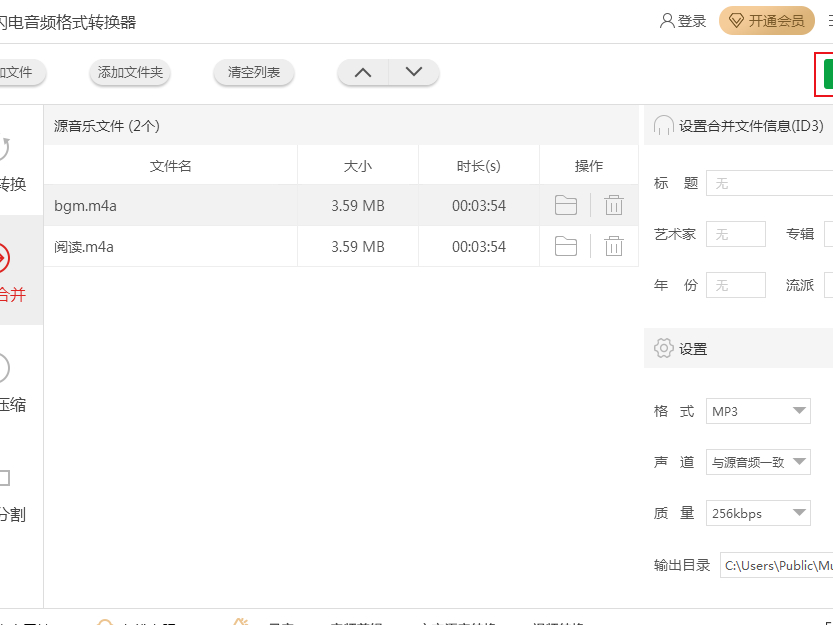The height and width of the screenshot is (625, 833).
Task: Click headphones icon beside 设置合并文件信息
Action: [664, 126]
